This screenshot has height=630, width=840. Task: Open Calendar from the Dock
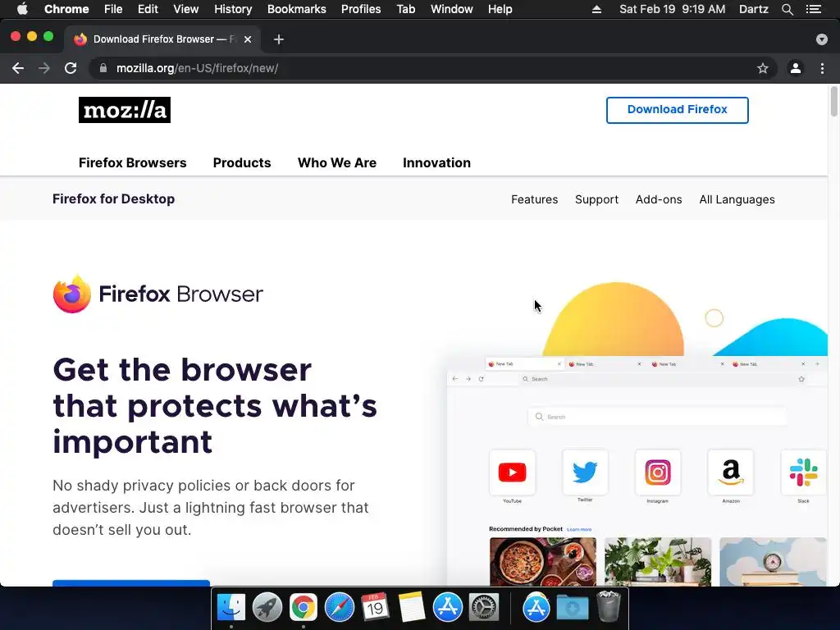(x=375, y=607)
